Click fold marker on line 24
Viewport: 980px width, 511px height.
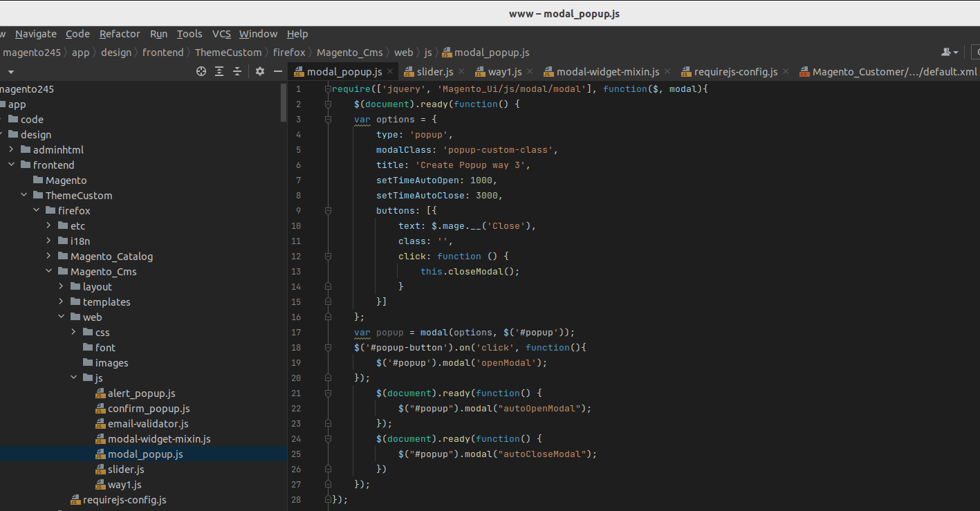(328, 439)
